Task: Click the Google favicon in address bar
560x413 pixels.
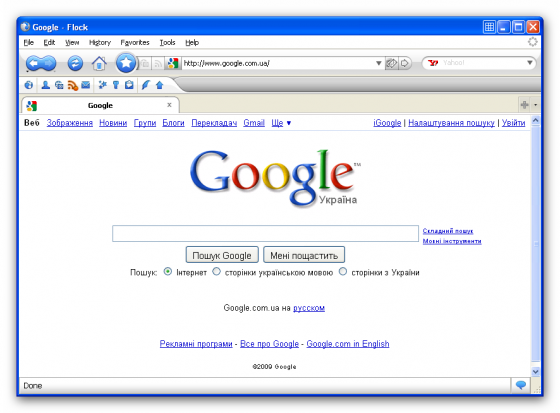Action: tap(173, 63)
